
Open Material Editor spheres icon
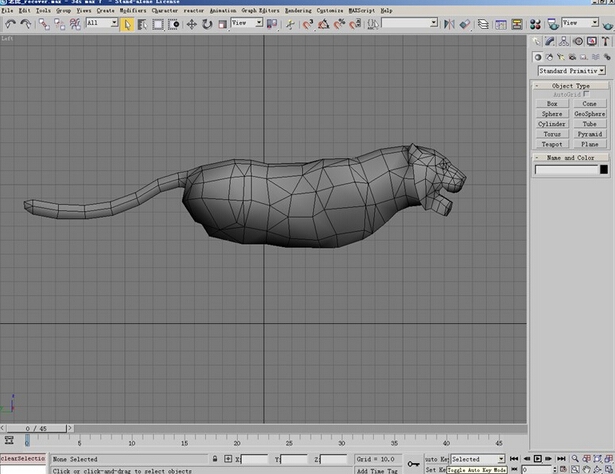coord(535,24)
